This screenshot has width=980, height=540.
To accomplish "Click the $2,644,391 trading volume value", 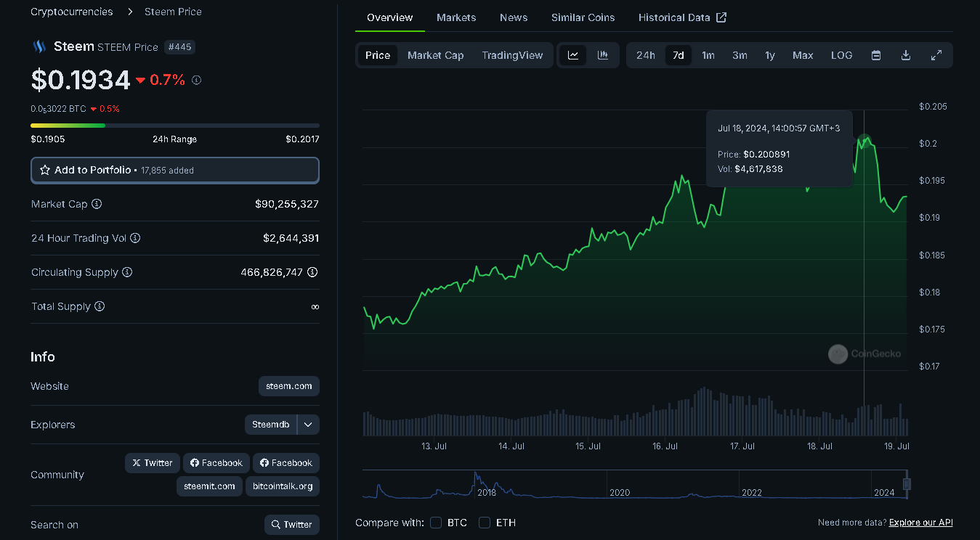I will [x=291, y=238].
